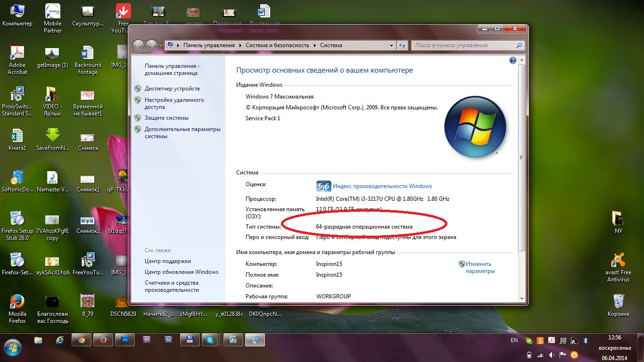This screenshot has height=362, width=644.
Task: Click the System window vertical scrollbar
Action: point(521,157)
